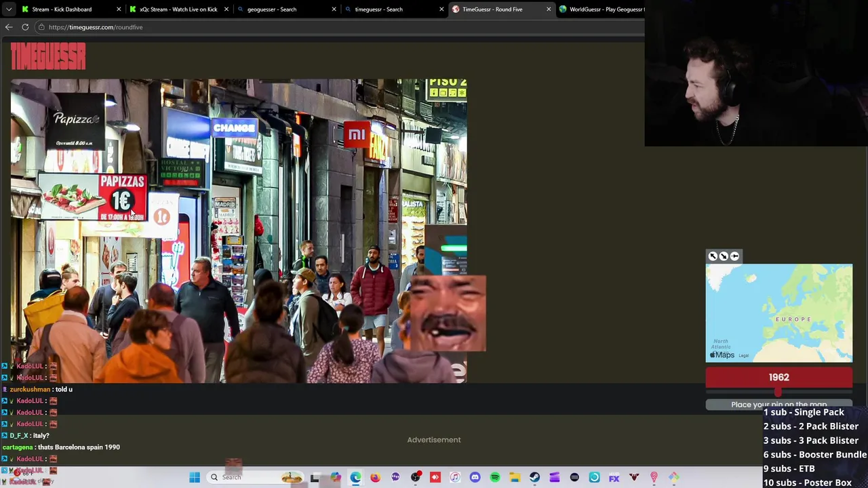Close the TimeGuessr - Round Five tab

tap(549, 9)
